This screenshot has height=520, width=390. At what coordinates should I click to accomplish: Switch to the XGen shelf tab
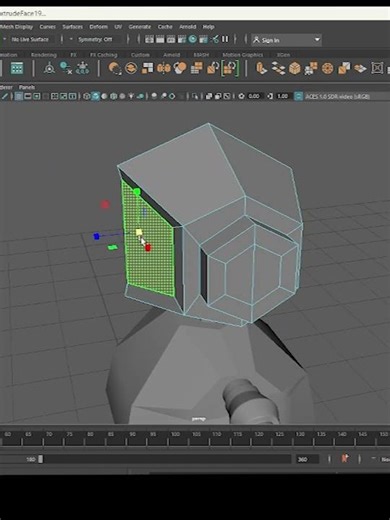pyautogui.click(x=283, y=55)
